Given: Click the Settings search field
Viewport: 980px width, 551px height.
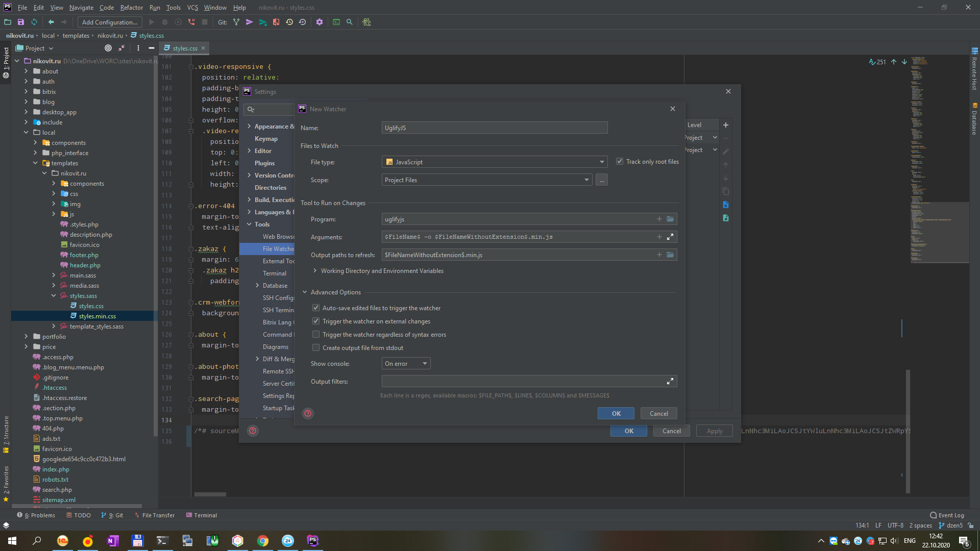Looking at the screenshot, I should [x=269, y=109].
